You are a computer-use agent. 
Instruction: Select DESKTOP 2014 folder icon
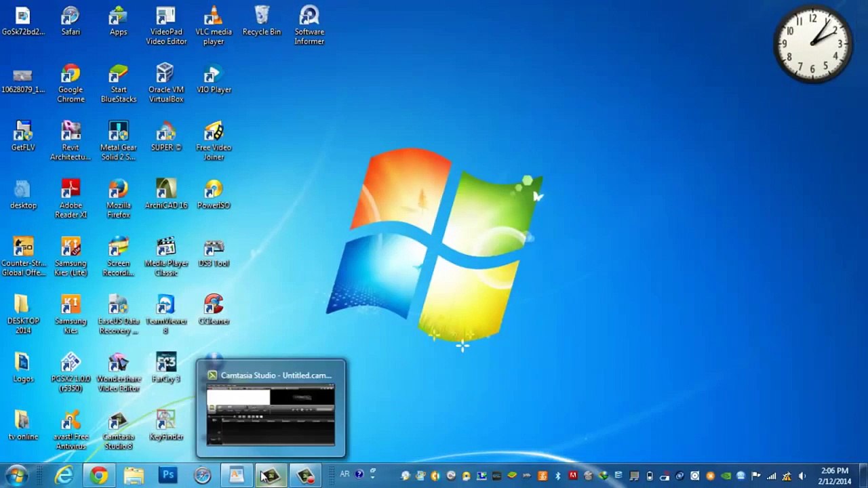click(23, 314)
